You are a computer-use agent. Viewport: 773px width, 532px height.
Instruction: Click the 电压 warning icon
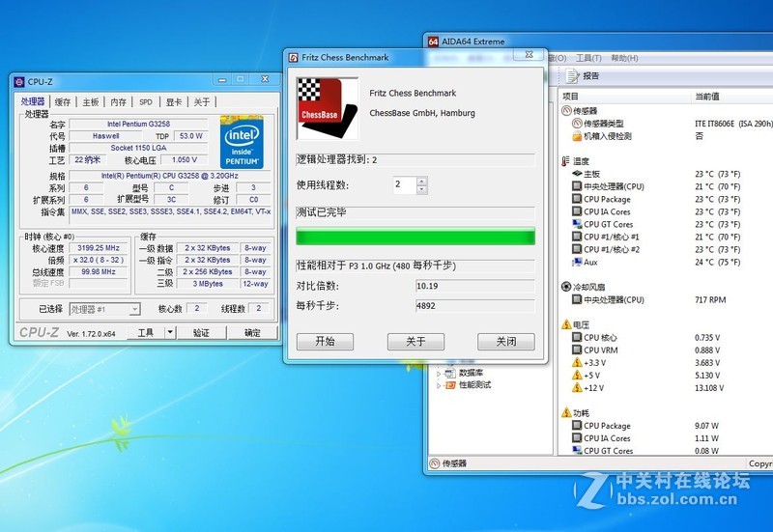(566, 324)
